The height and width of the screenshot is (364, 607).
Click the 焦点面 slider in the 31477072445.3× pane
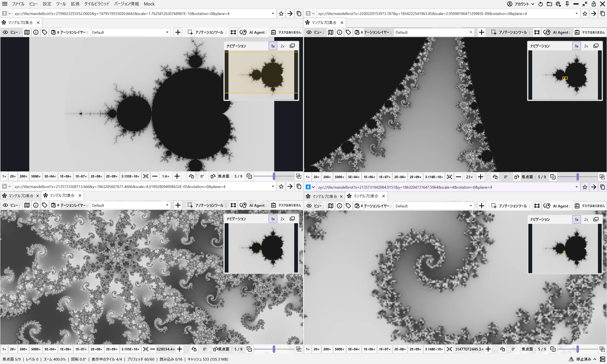point(577,349)
